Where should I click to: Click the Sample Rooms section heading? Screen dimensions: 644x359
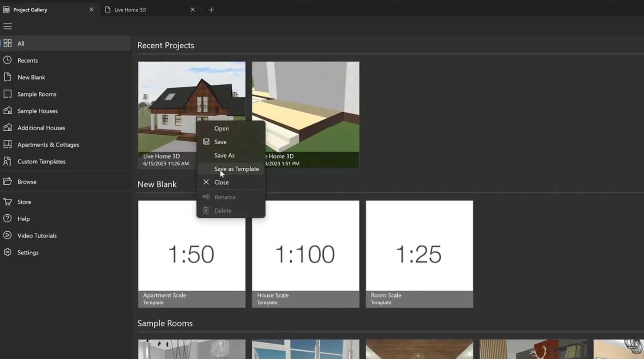point(165,323)
